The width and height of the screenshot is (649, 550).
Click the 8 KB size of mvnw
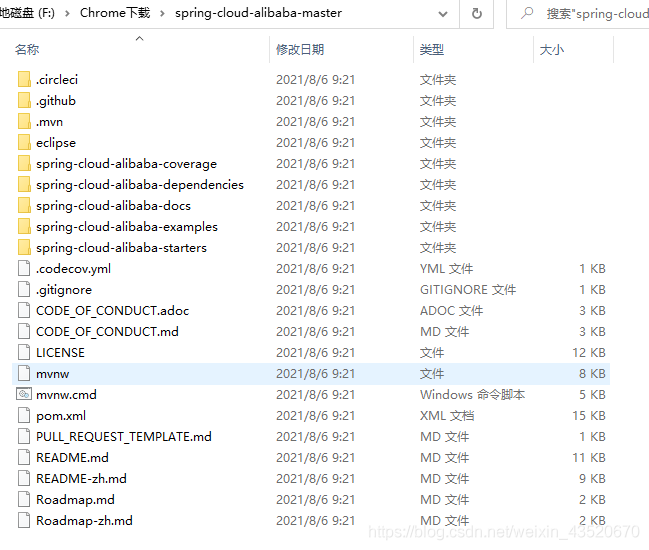click(x=592, y=374)
